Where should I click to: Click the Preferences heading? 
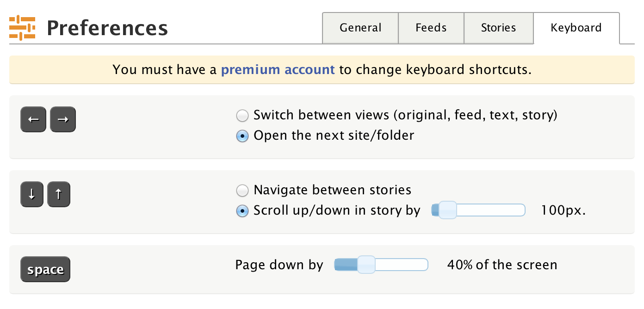107,28
